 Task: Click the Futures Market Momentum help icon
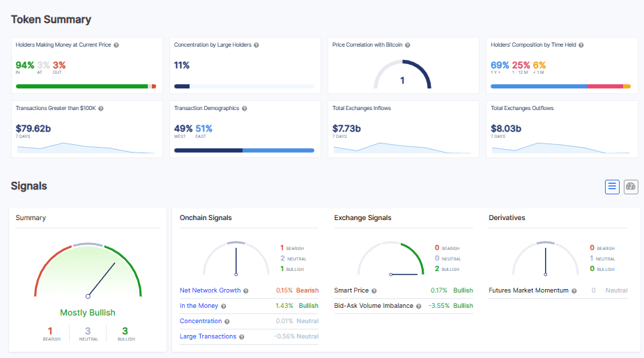tap(575, 290)
